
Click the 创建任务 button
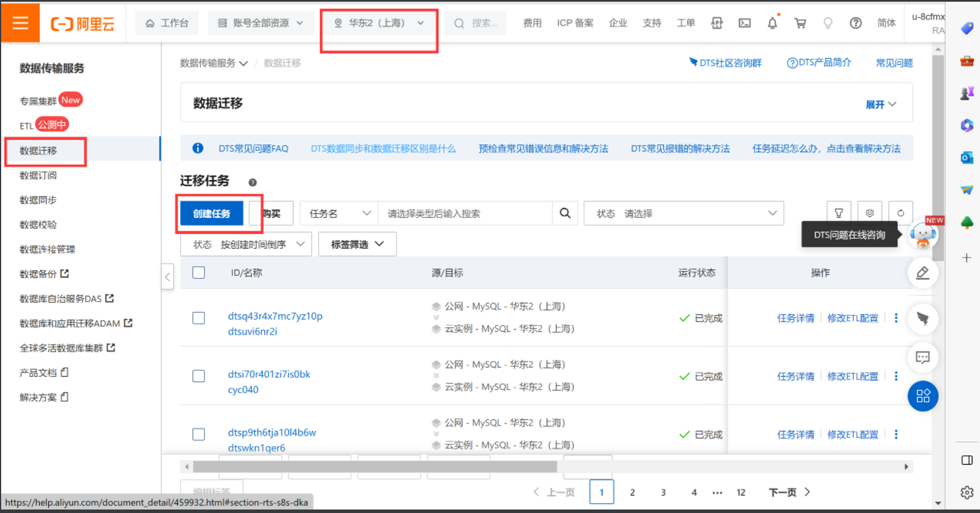click(211, 213)
